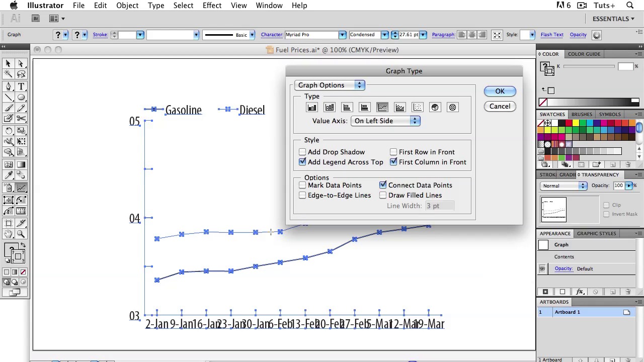644x362 pixels.
Task: Open the Window menu
Action: [269, 6]
